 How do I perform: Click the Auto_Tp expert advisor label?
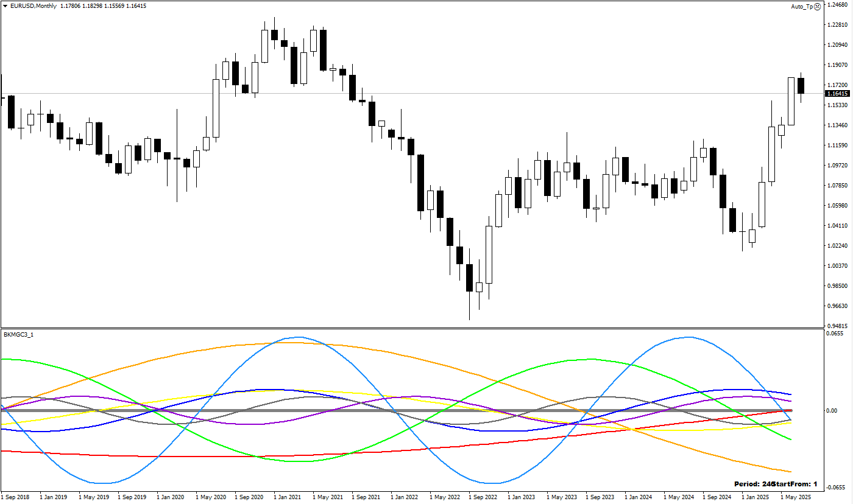tap(802, 6)
